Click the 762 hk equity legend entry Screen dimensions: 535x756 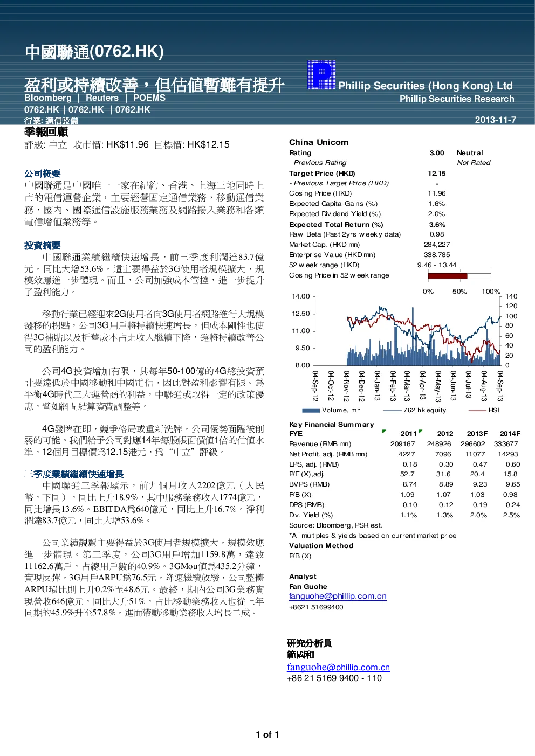[414, 410]
